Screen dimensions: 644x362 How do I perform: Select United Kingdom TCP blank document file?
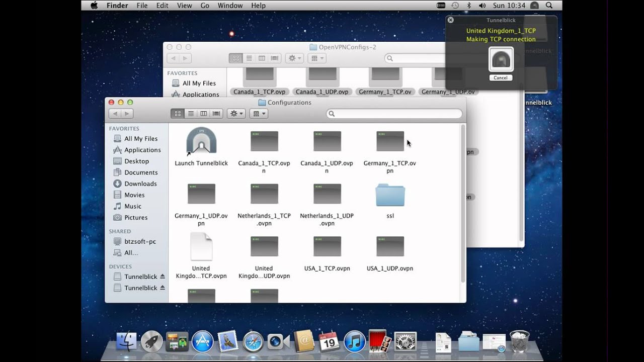click(201, 246)
